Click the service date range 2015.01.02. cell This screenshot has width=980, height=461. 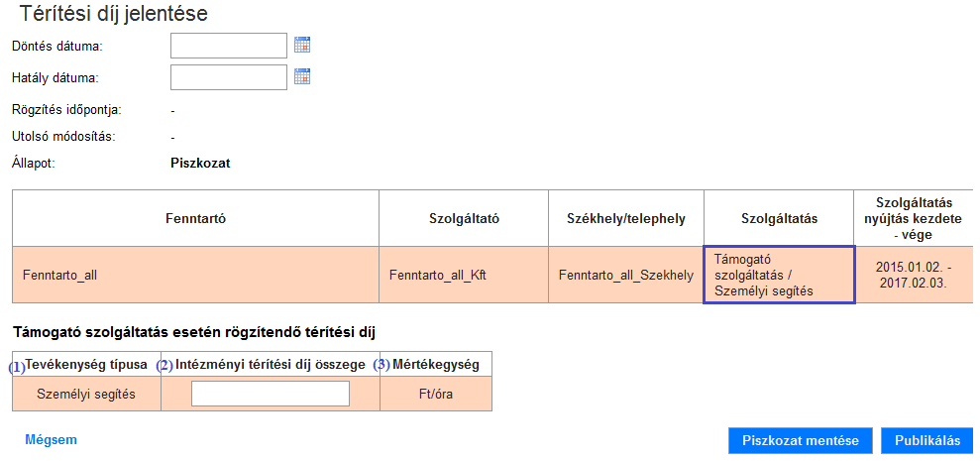tap(914, 275)
